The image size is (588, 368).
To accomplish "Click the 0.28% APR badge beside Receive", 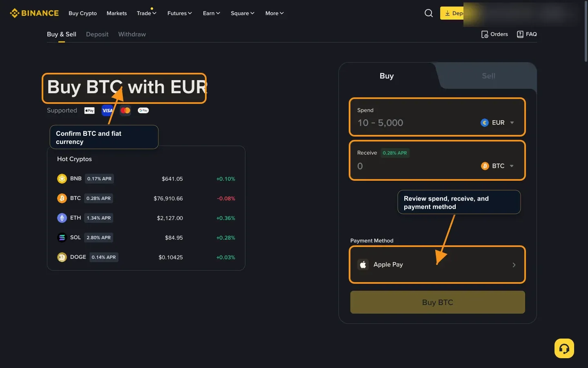I will pos(395,153).
